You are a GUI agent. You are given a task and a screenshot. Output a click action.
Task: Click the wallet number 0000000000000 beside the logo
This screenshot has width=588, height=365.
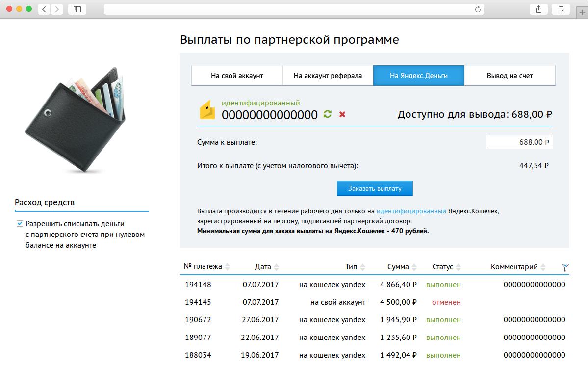270,115
